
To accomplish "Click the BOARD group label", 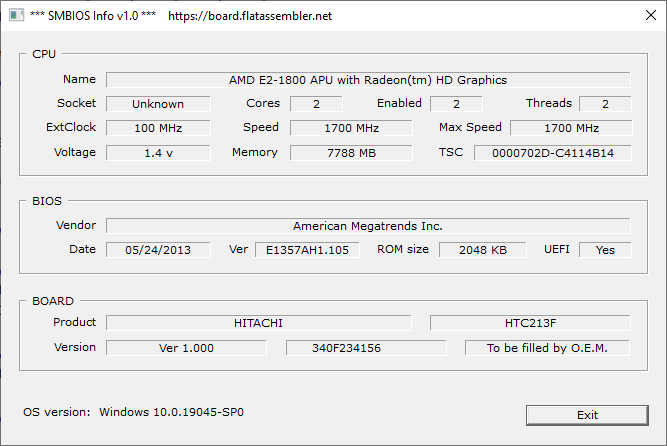I will (x=53, y=301).
